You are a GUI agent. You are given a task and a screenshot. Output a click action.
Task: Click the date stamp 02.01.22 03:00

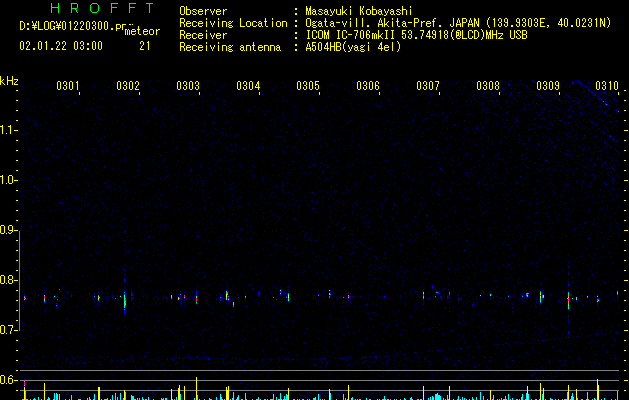coord(61,45)
